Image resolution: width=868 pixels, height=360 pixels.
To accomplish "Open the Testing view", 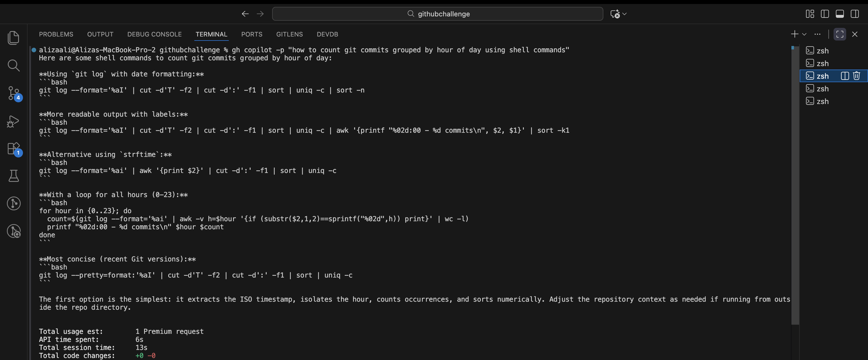I will coord(14,176).
